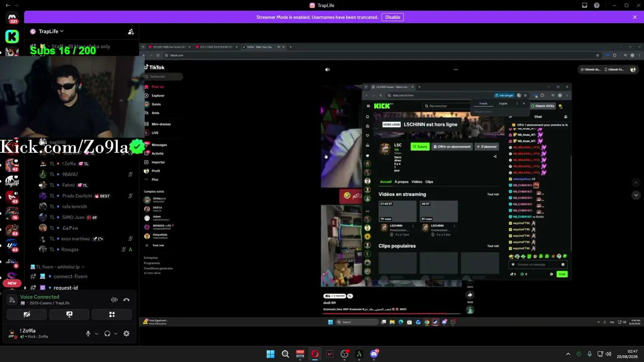
Task: Collapse the TL fivem - whitelist ip category
Action: pos(57,267)
